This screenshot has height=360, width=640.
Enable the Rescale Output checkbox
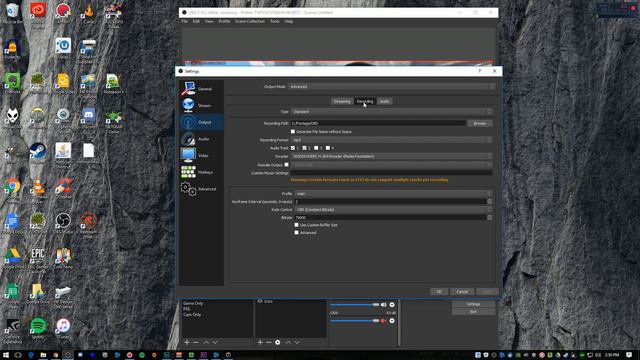[x=287, y=164]
